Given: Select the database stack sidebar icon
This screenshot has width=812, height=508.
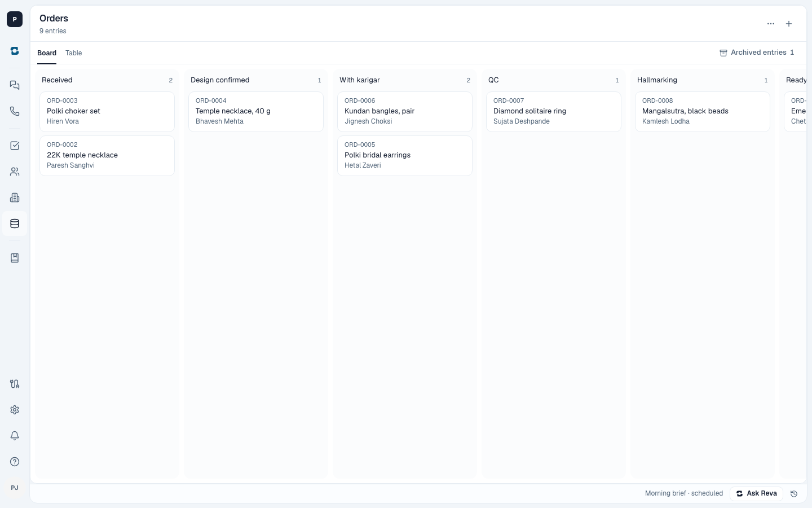Looking at the screenshot, I should [15, 224].
